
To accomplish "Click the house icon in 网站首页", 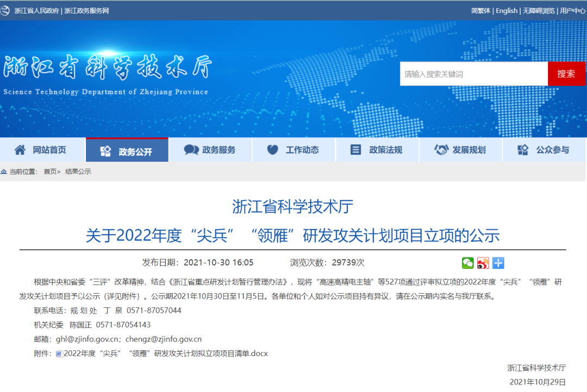I will coord(20,150).
